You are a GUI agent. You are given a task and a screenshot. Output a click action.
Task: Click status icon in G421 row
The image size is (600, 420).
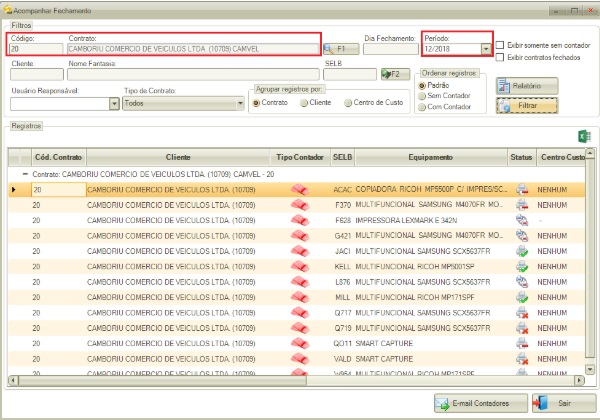point(522,236)
